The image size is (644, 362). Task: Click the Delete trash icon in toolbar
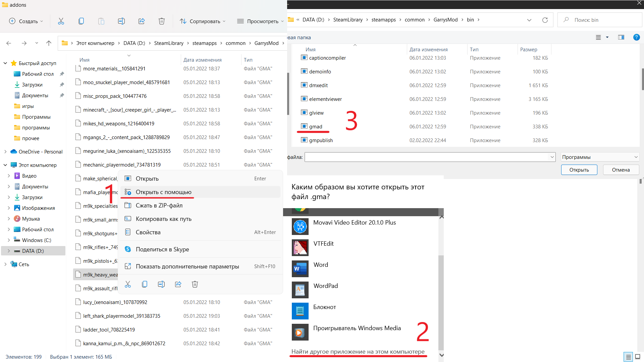coord(161,21)
